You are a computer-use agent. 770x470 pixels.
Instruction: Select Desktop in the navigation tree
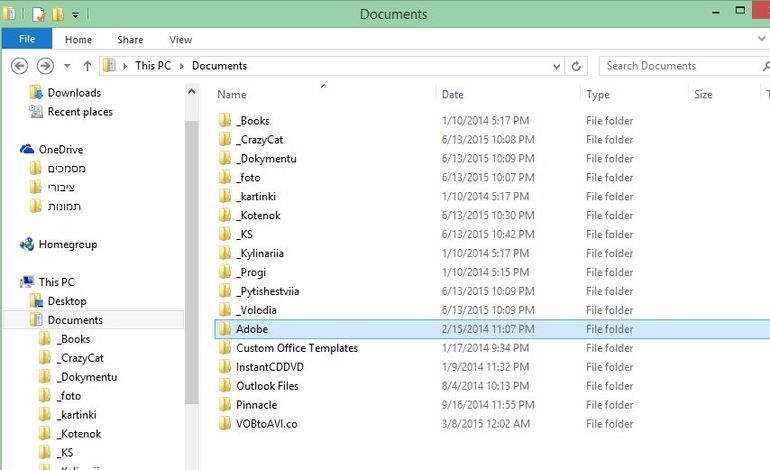point(66,301)
